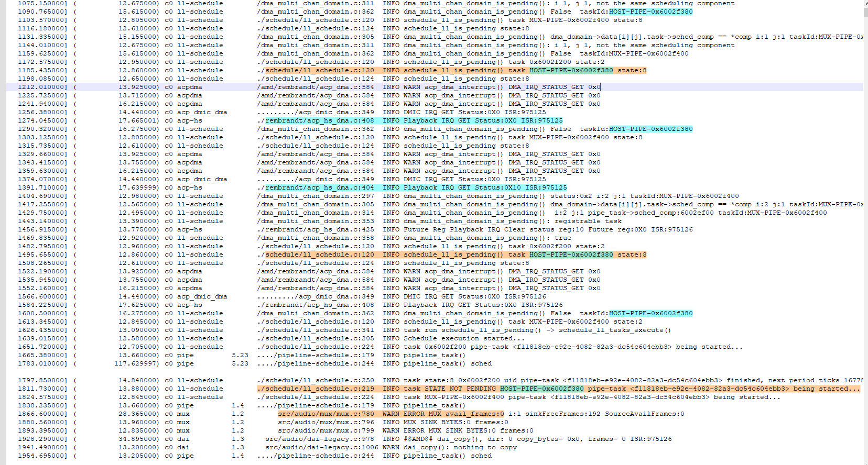Click 'task STATE NOT PENDING' highlighted text

coord(450,389)
